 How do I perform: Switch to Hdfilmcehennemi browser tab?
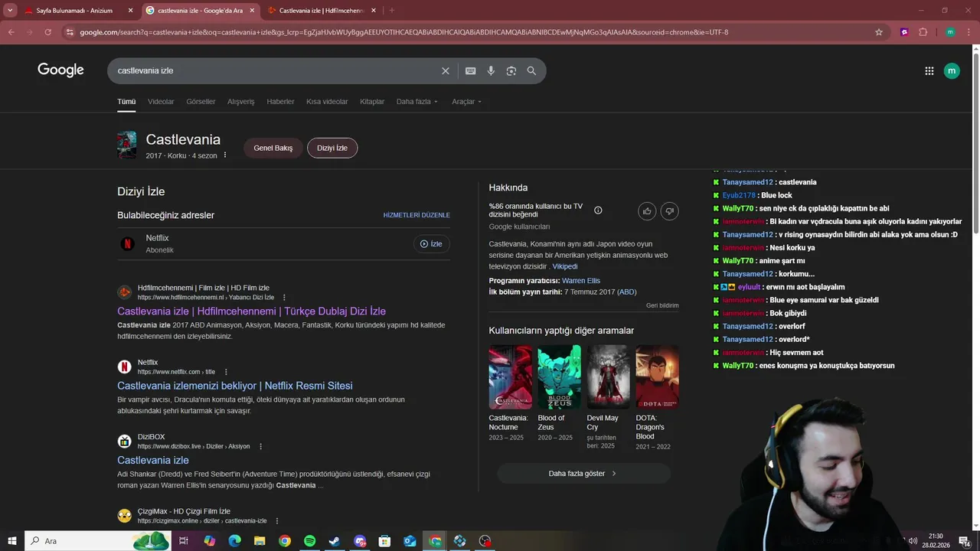[x=322, y=11]
